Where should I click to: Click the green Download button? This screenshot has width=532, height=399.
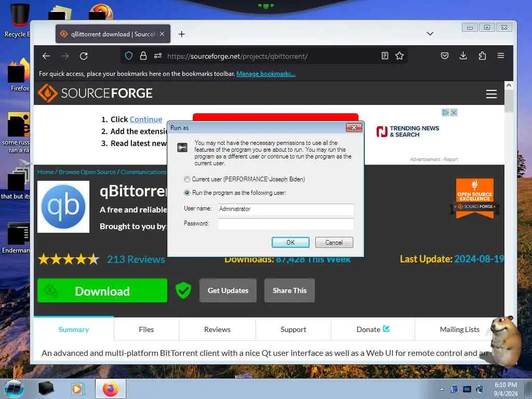(x=102, y=291)
